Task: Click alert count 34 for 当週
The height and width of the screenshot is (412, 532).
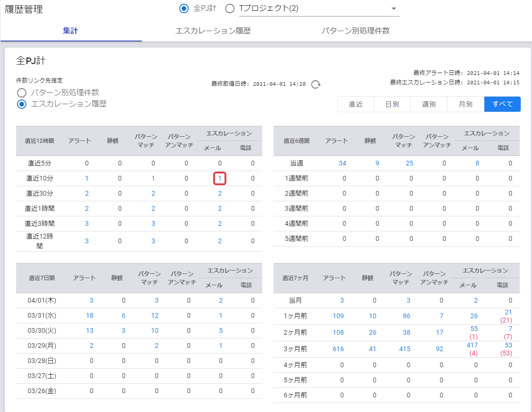Action: [x=342, y=163]
